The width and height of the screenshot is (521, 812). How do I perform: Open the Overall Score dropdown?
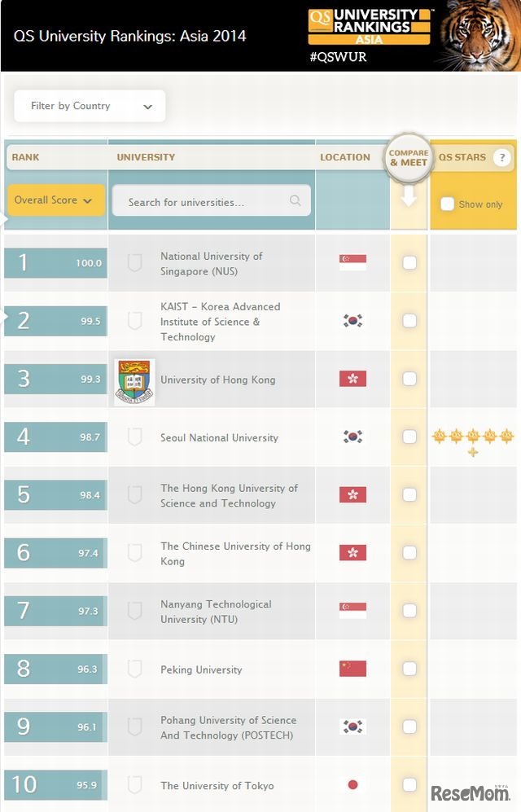coord(55,200)
